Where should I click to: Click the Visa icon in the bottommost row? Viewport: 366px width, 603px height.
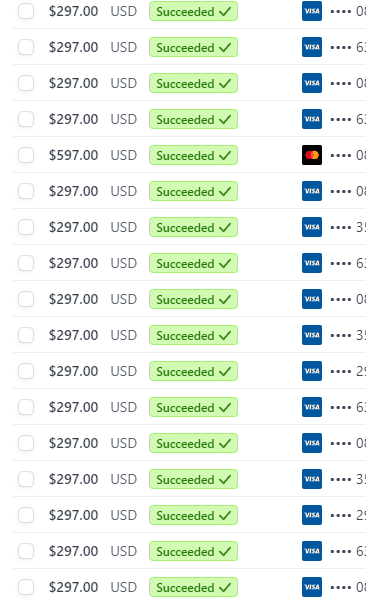[312, 587]
